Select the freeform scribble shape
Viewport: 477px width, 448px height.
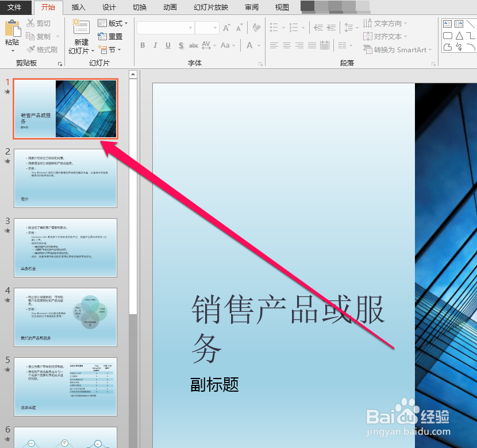[x=459, y=47]
